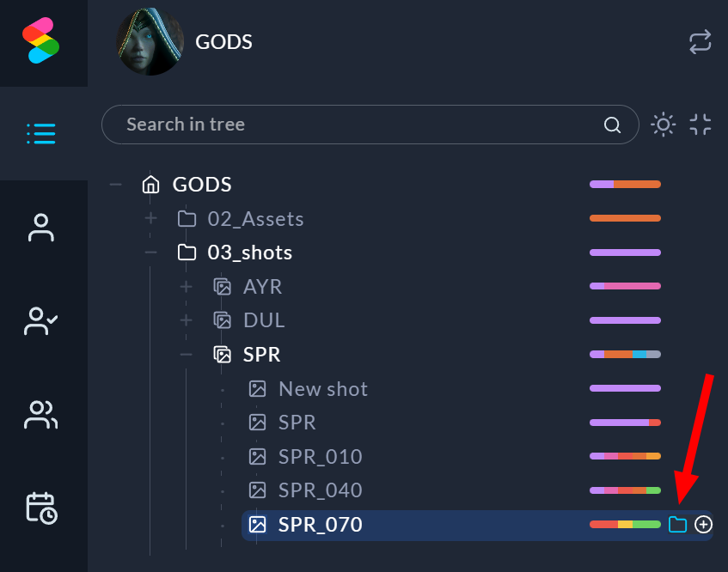Screen dimensions: 728x572
Task: Open the single user sidebar icon
Action: coord(41,228)
